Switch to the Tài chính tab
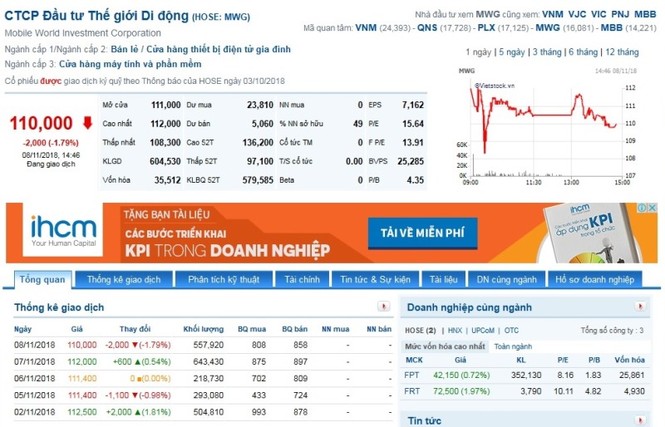 [x=302, y=279]
